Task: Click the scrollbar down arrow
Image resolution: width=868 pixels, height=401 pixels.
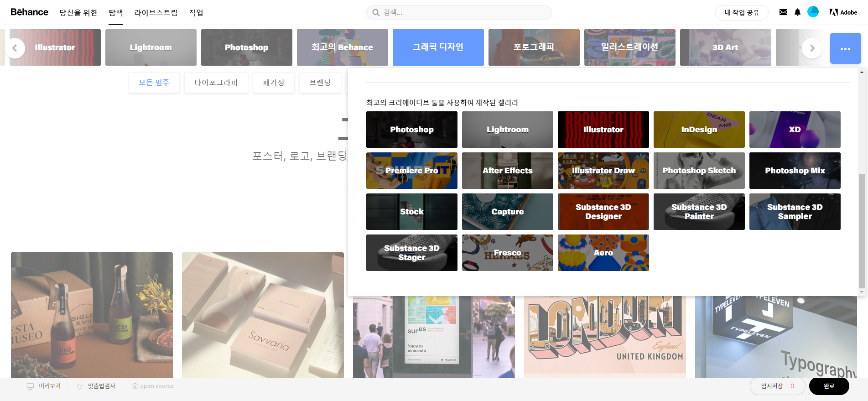Action: coord(862,292)
